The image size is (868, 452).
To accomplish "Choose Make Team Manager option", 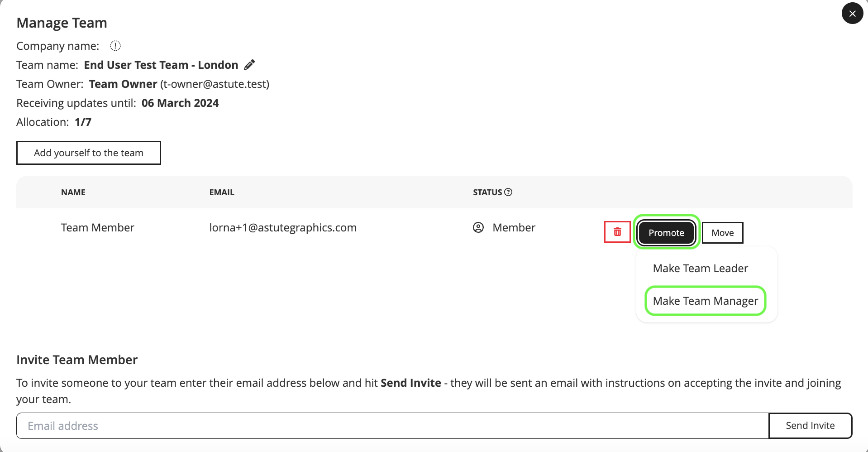I will [705, 301].
